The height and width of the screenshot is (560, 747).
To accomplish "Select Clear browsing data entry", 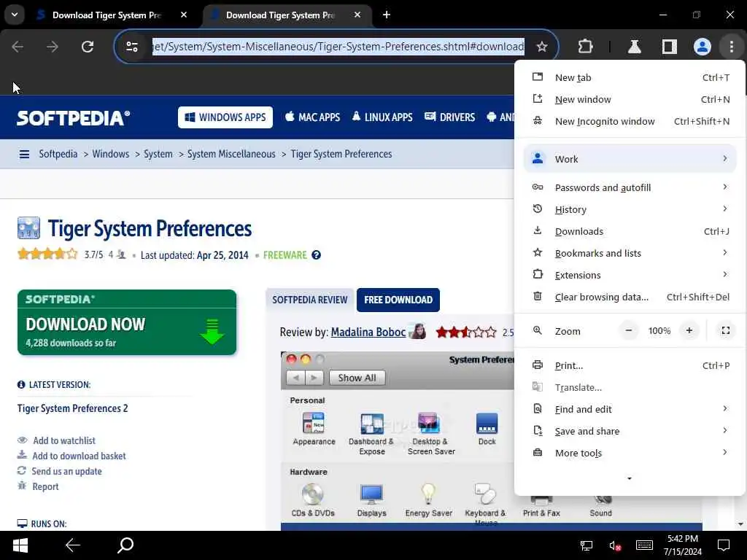I will pos(630,297).
